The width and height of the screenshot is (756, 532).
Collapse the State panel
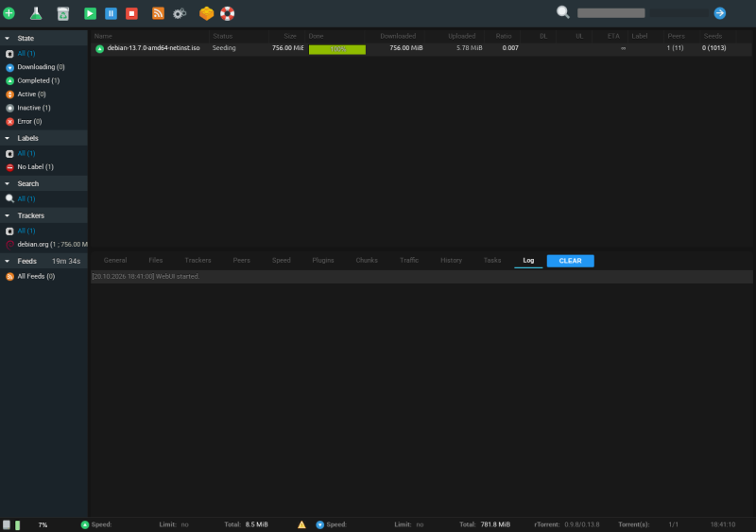click(x=8, y=38)
